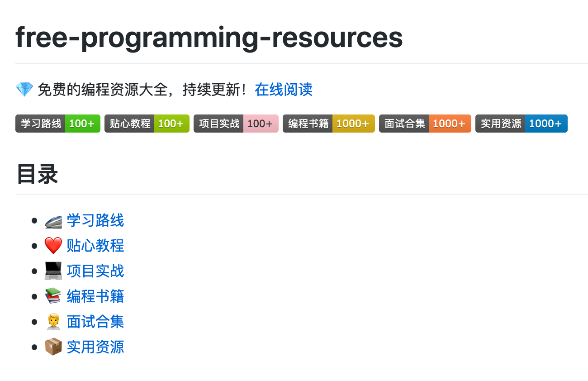Open the 实用资源 directory link
The width and height of the screenshot is (588, 381).
[95, 347]
